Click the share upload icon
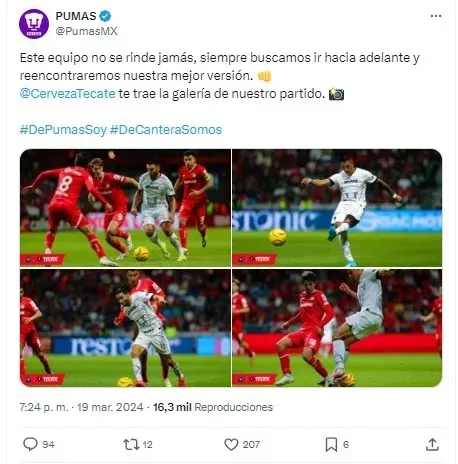Viewport: 458px width, 464px height. [x=432, y=444]
